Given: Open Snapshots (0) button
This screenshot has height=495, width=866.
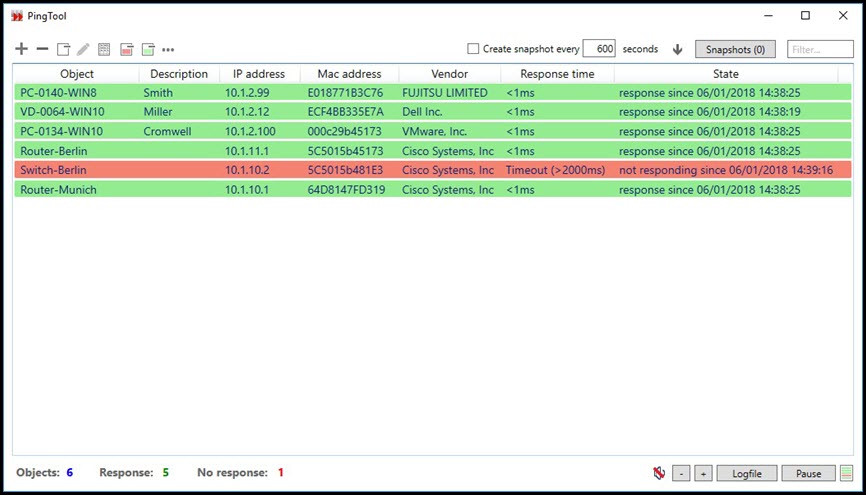Looking at the screenshot, I should tap(735, 49).
